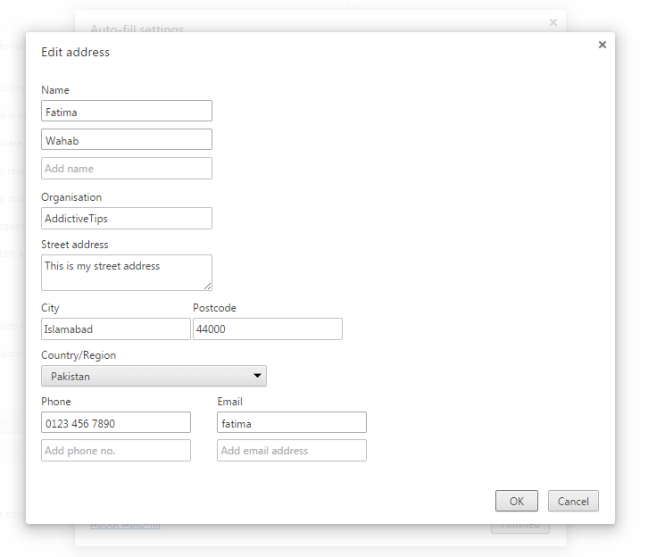Click the Add phone no. field

coord(116,450)
